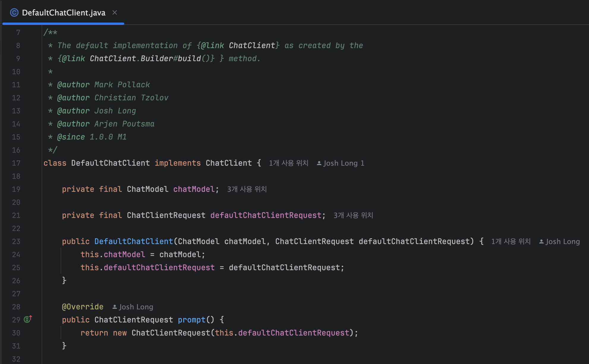
Task: Click the @Override annotation
Action: pos(83,307)
